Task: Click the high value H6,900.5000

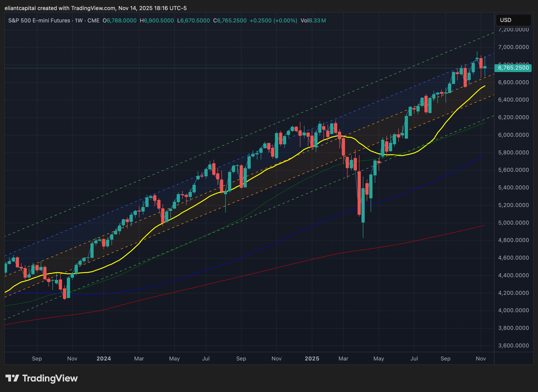Action: click(x=157, y=21)
